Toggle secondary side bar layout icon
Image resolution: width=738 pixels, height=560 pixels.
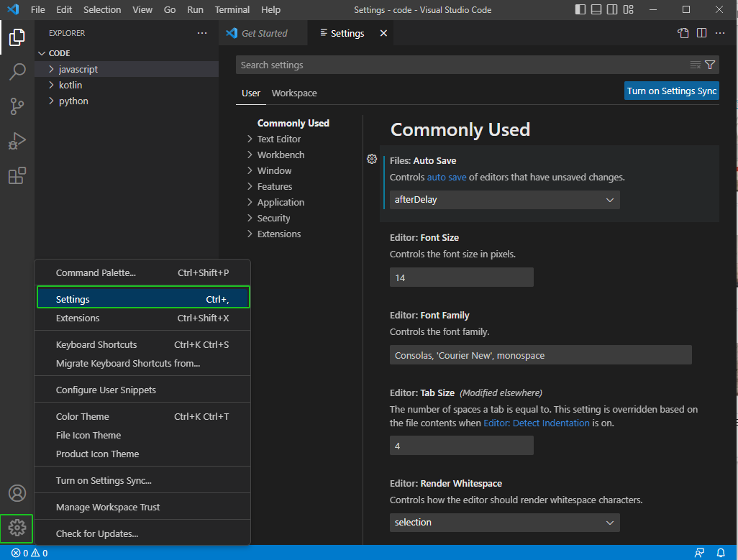click(x=612, y=9)
